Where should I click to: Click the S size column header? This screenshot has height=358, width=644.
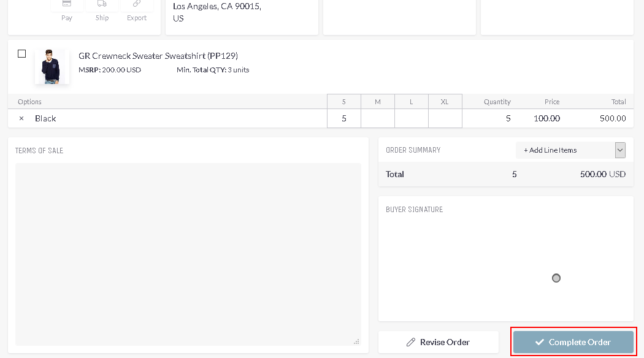point(343,101)
